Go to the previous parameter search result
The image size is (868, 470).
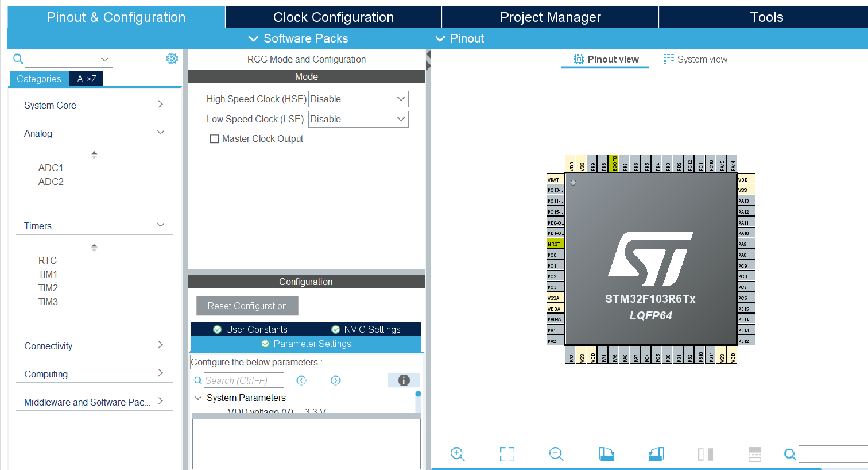[301, 380]
